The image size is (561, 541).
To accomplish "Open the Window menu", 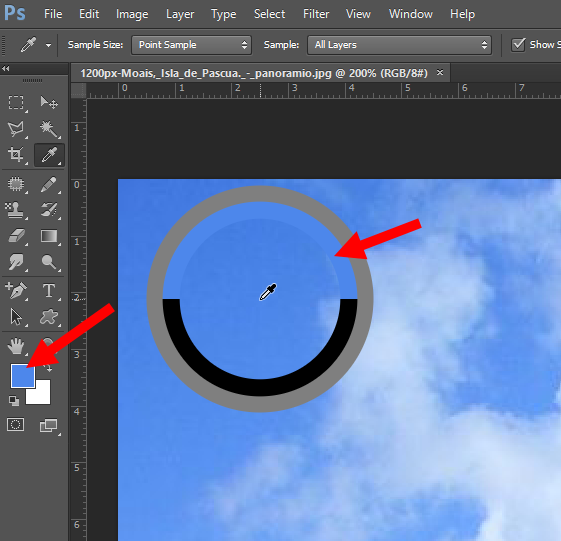I will point(411,14).
